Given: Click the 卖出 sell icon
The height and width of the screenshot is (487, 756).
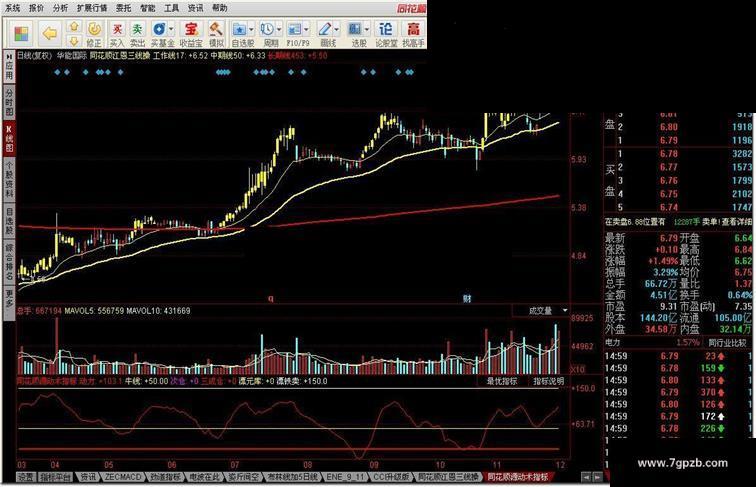Looking at the screenshot, I should coord(137,29).
